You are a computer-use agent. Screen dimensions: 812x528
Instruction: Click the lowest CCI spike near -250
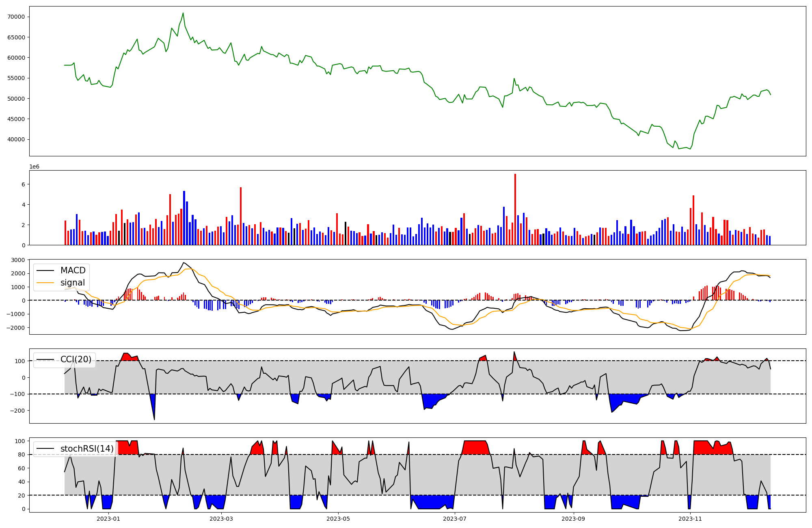coord(154,419)
